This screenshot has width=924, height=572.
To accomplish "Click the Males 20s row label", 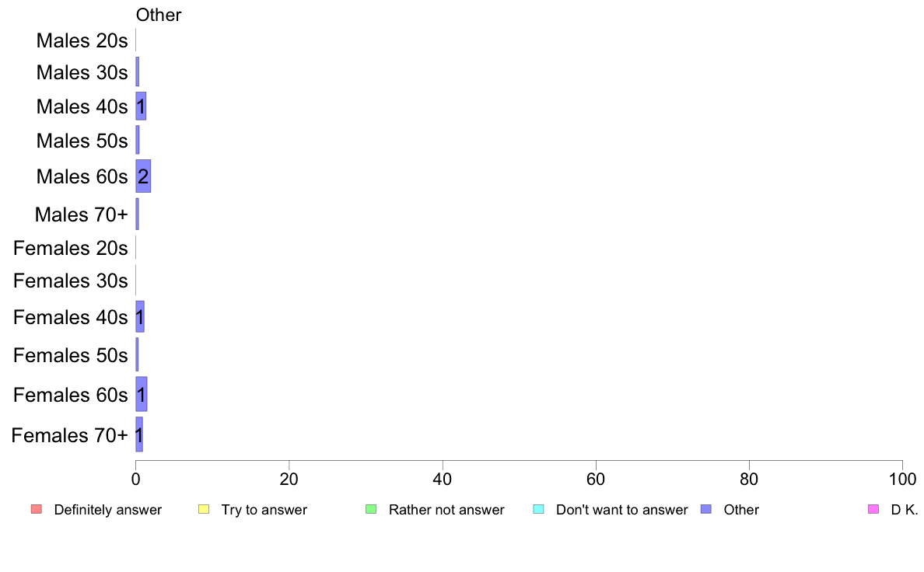I will pyautogui.click(x=82, y=40).
